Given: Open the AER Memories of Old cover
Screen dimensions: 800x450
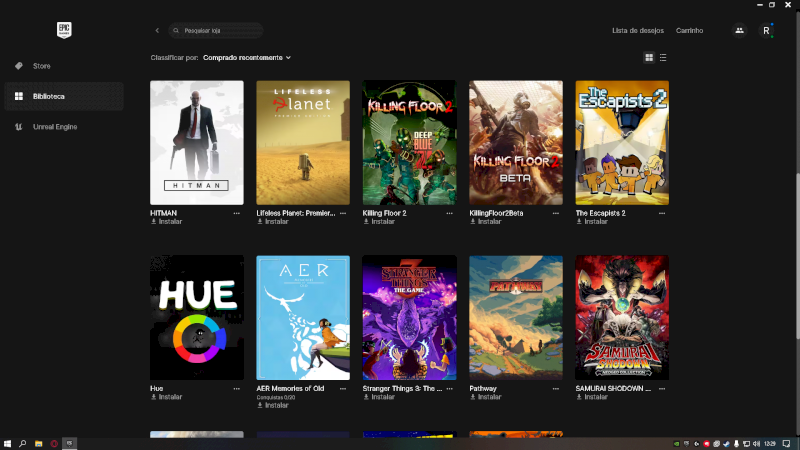Looking at the screenshot, I should [303, 317].
